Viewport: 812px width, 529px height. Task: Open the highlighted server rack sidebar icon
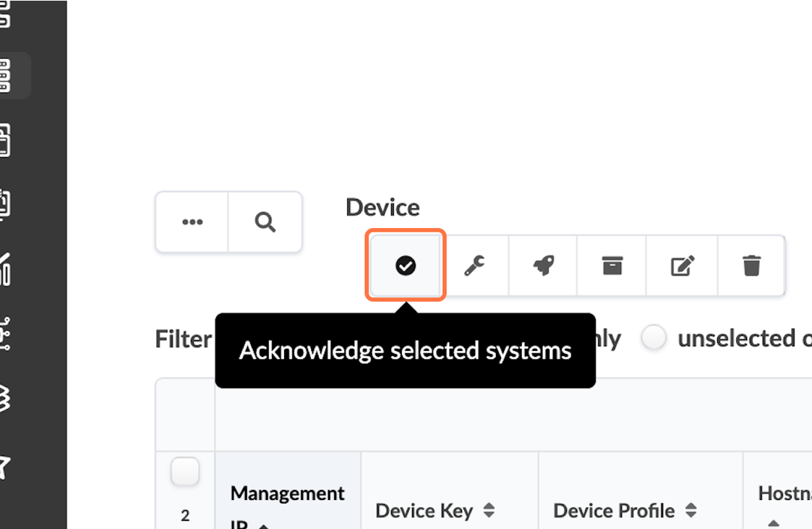pos(5,76)
